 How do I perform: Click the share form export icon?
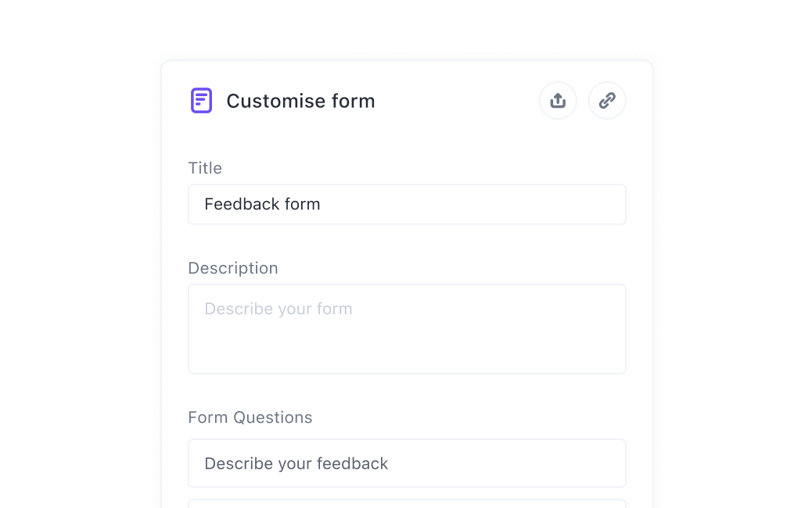click(558, 101)
